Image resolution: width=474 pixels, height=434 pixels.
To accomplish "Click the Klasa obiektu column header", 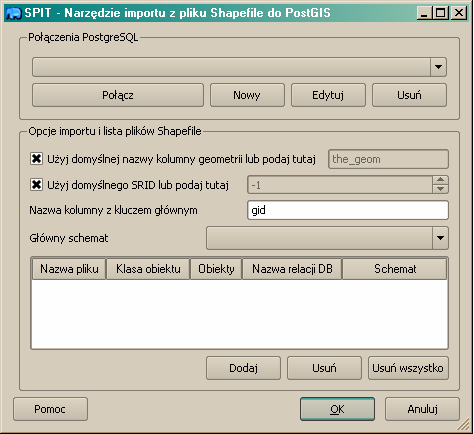I will [148, 269].
